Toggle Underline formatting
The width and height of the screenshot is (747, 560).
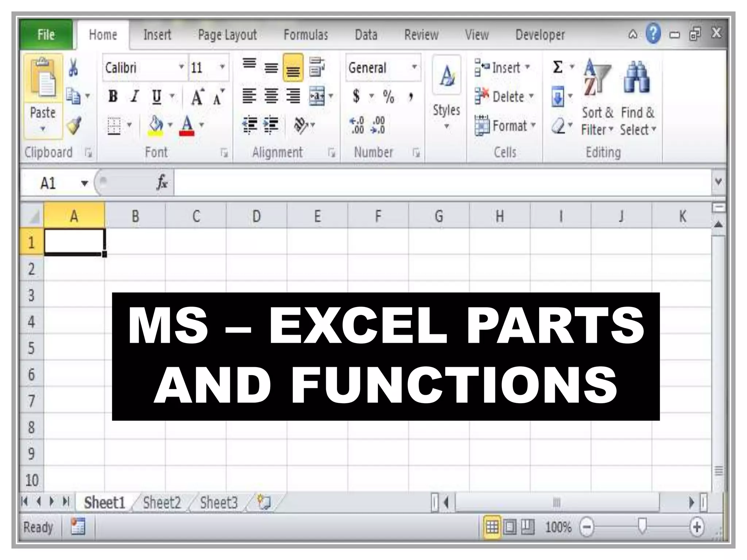pos(157,97)
